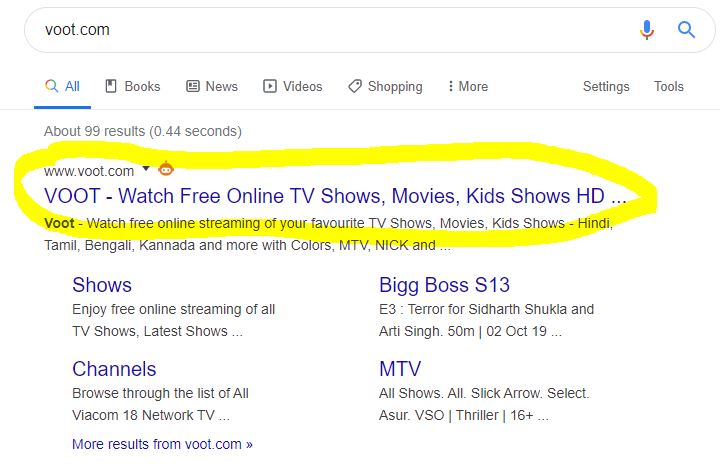The image size is (720, 472).
Task: Switch to the Shopping tab
Action: pyautogui.click(x=385, y=86)
